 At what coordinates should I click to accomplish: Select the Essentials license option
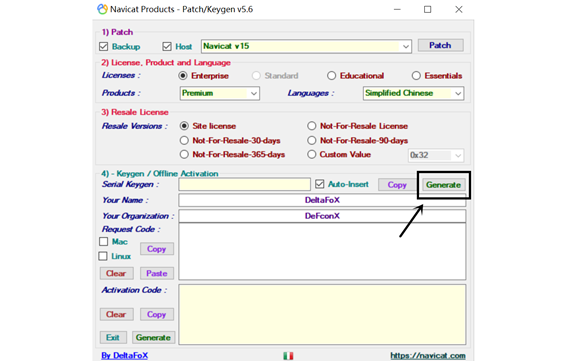pyautogui.click(x=416, y=76)
